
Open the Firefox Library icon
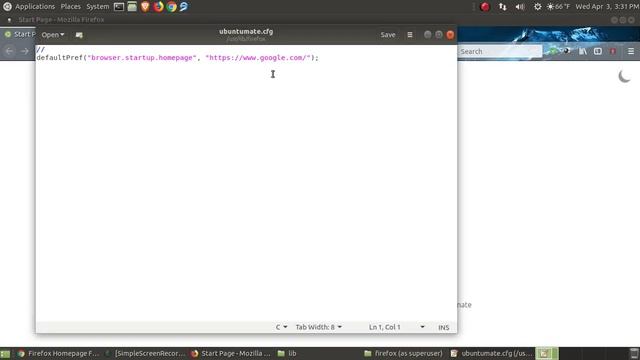point(582,51)
